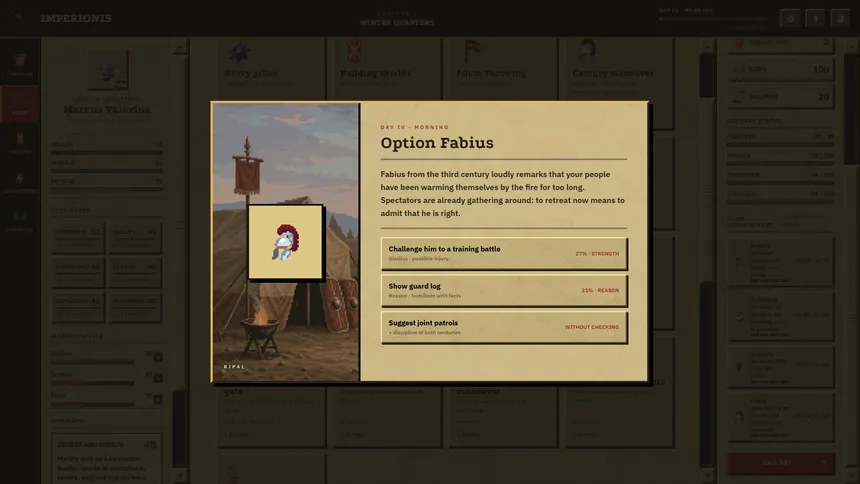
Task: Open the help question mark icon
Action: [x=816, y=19]
